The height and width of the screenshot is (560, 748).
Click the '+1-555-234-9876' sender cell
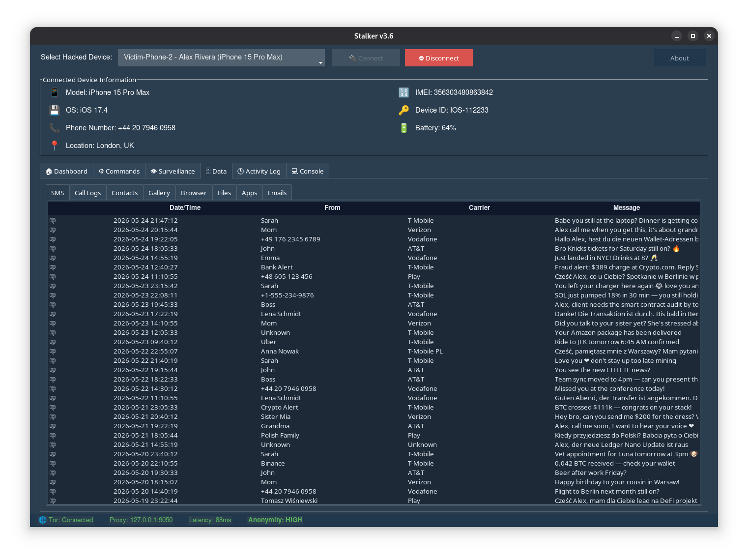click(287, 295)
